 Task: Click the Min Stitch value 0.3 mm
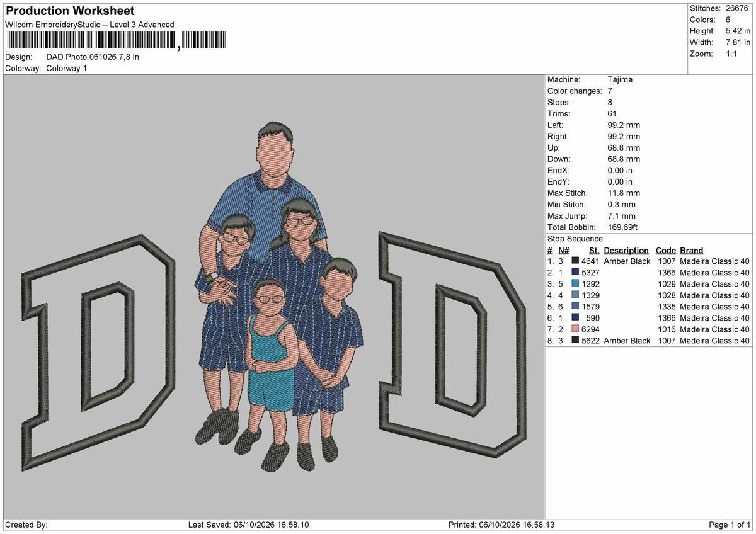pyautogui.click(x=621, y=204)
